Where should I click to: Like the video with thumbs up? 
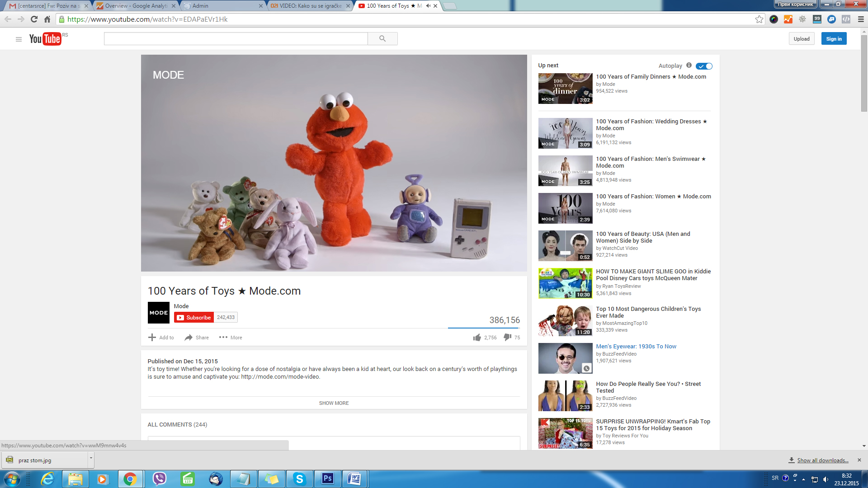point(477,338)
